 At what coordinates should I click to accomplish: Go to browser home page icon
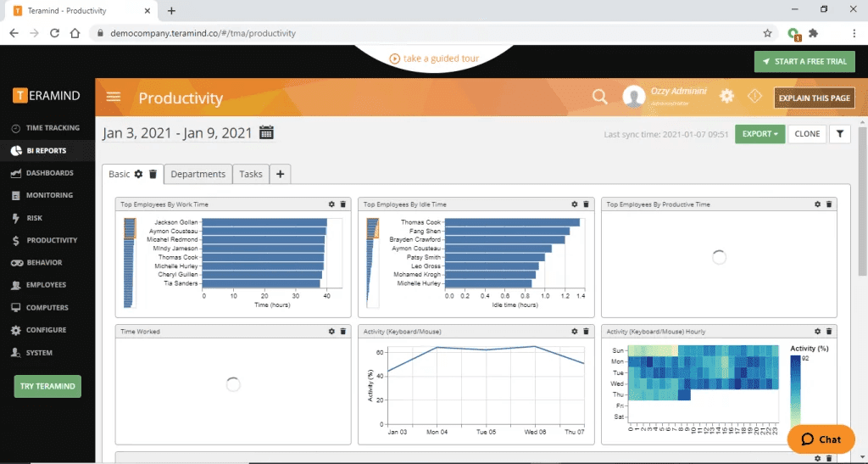[x=75, y=33]
